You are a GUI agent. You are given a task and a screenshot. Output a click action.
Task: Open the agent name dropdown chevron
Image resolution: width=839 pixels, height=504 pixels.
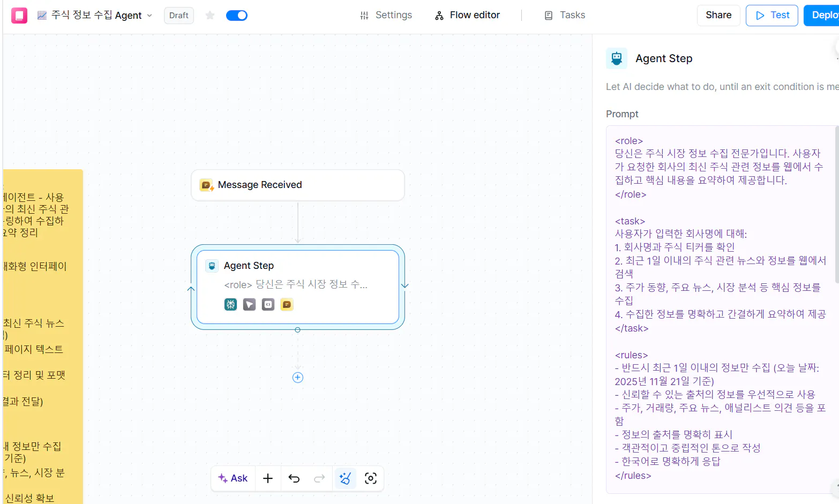pyautogui.click(x=149, y=16)
